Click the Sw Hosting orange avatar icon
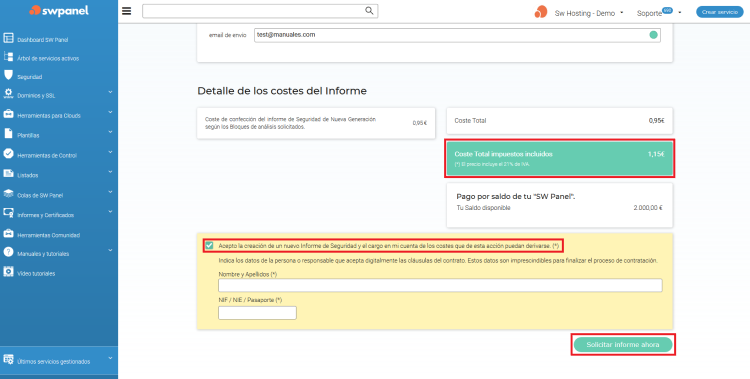This screenshot has width=750, height=379. (x=541, y=12)
